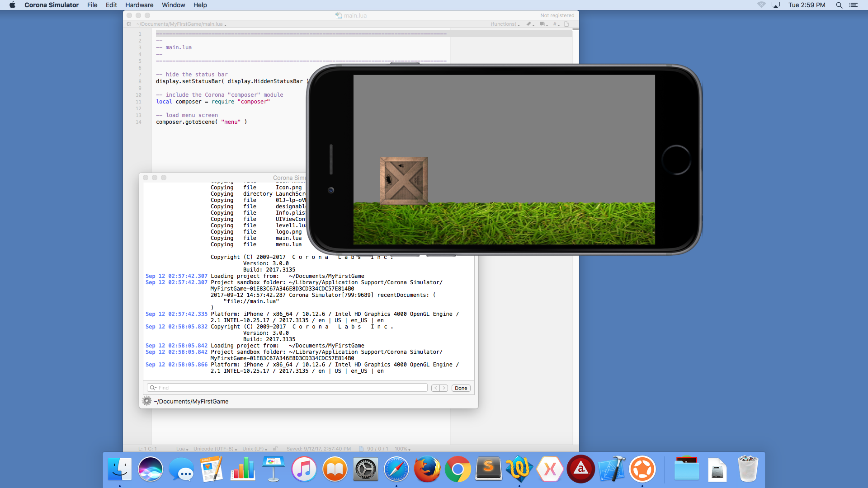Open System Preferences gear in dock

(x=366, y=469)
